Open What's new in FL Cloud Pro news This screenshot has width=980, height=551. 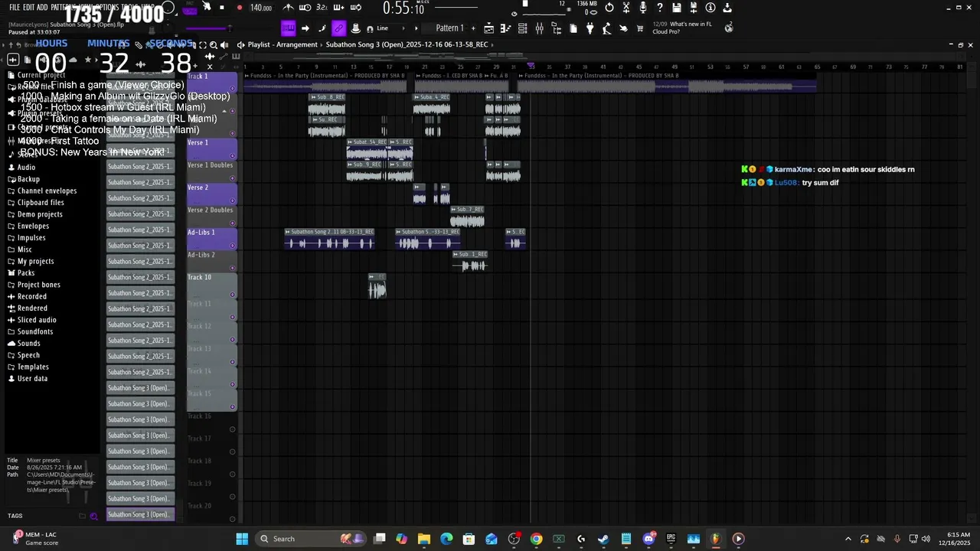click(681, 28)
